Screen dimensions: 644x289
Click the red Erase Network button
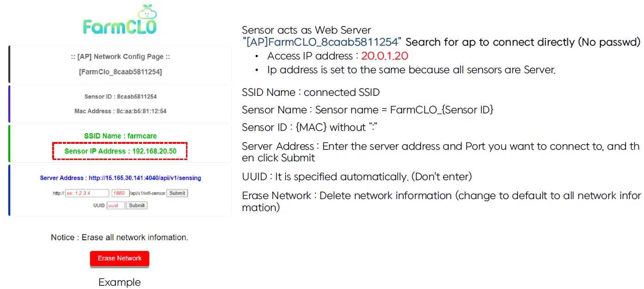(x=120, y=259)
